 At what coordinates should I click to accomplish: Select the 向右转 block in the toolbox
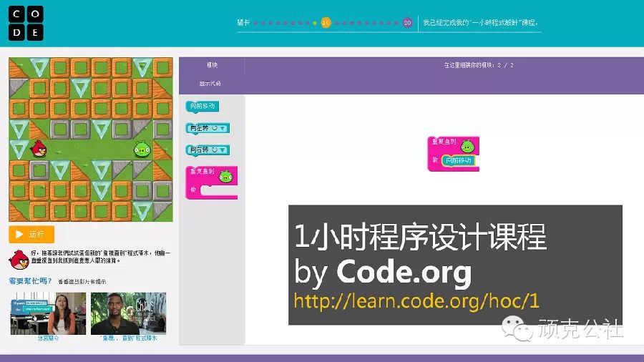click(x=208, y=150)
